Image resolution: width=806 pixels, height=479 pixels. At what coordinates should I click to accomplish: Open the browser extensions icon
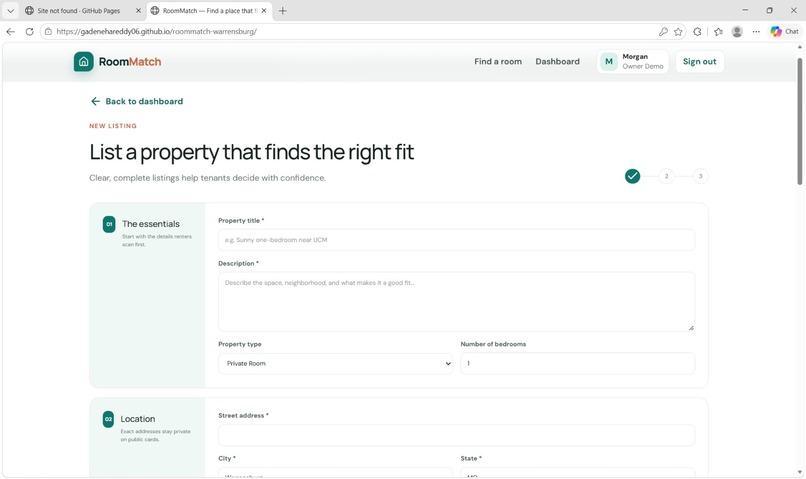(x=697, y=31)
